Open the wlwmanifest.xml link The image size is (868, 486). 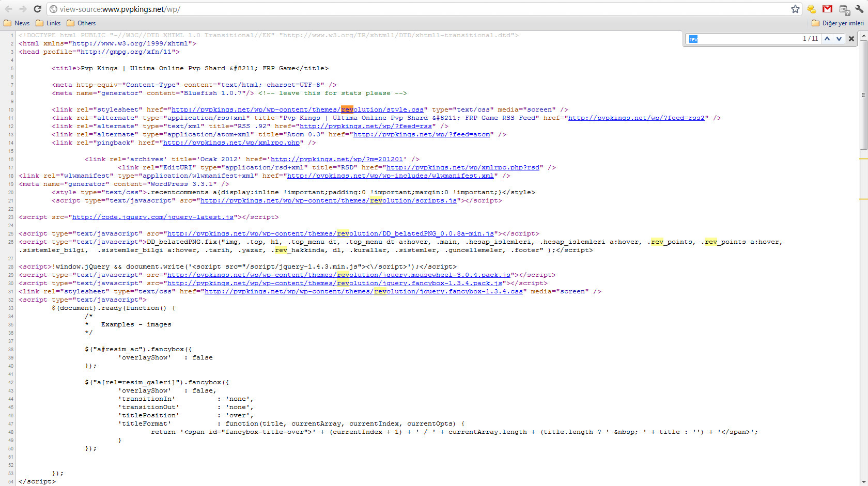[x=391, y=176]
